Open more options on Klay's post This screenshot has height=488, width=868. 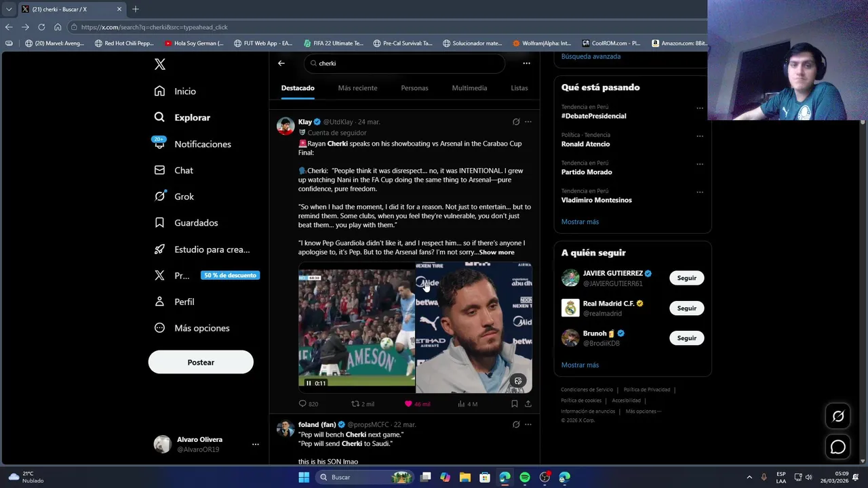[528, 122]
